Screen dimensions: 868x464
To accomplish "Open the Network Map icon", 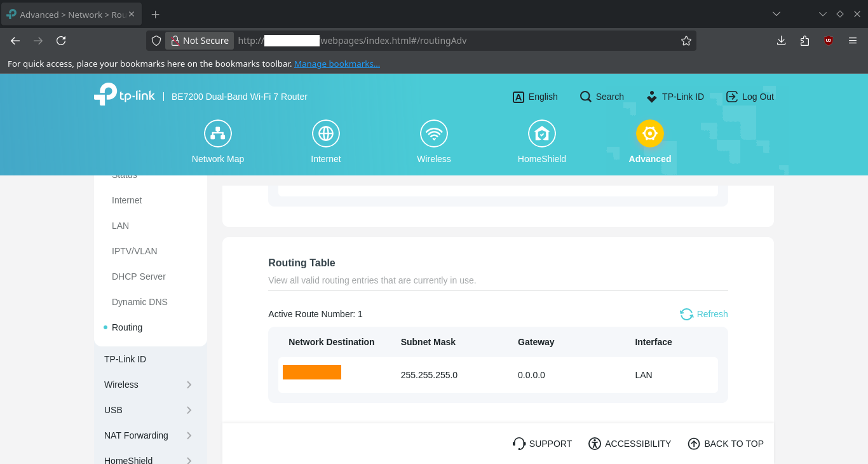I will pyautogui.click(x=218, y=133).
